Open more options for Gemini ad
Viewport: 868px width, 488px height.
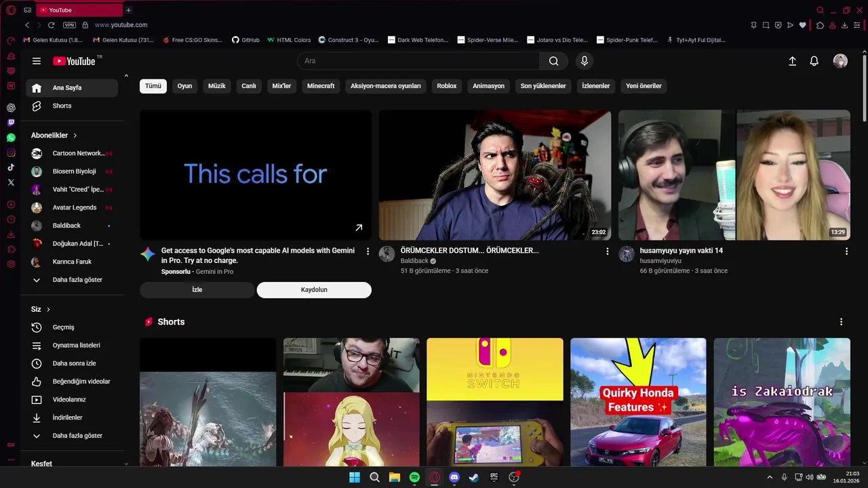pos(368,251)
